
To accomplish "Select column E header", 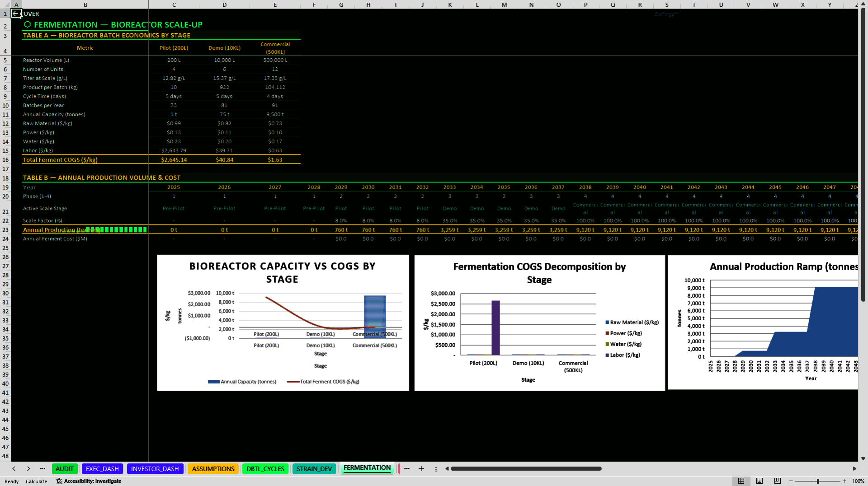I will (x=275, y=5).
